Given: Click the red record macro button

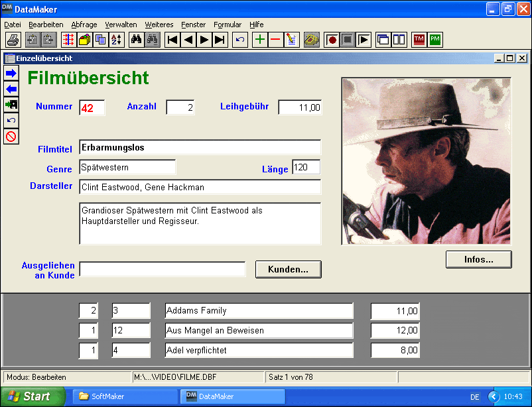Looking at the screenshot, I should [332, 40].
